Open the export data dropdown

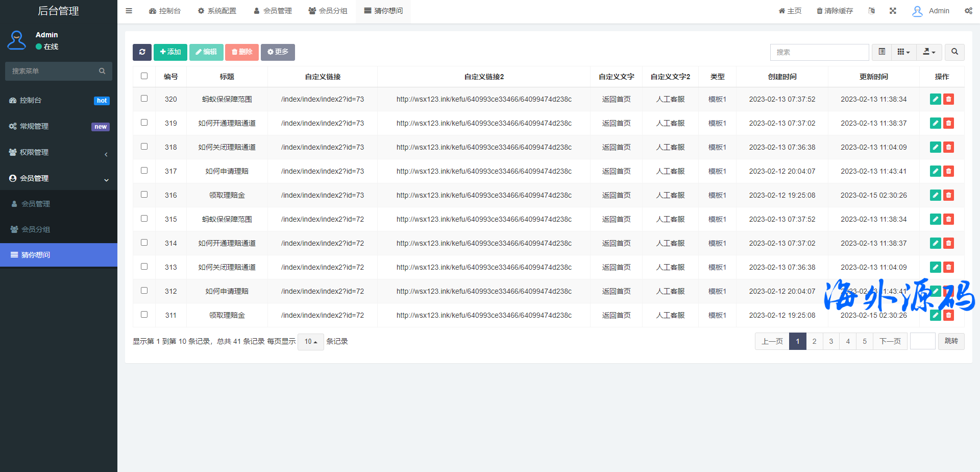click(x=929, y=52)
